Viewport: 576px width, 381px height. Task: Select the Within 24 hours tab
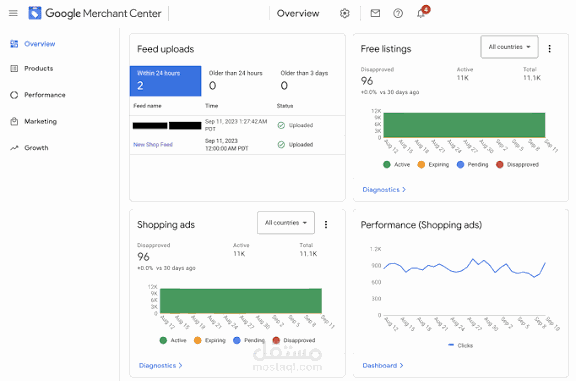[x=165, y=81]
